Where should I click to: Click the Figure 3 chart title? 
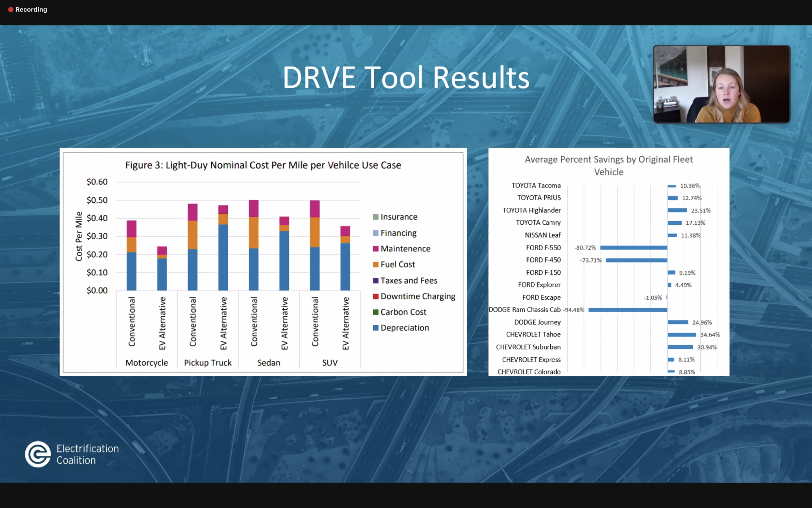[x=263, y=165]
